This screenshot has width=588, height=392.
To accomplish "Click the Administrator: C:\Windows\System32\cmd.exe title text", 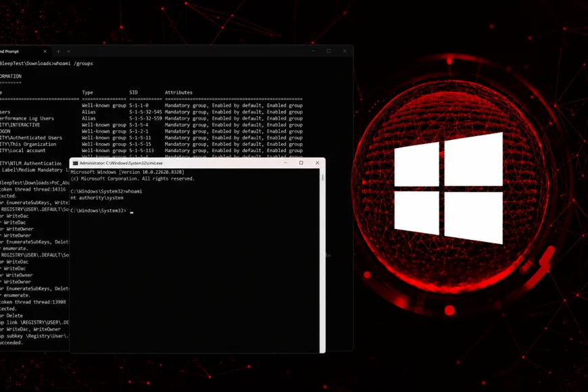I will [121, 163].
